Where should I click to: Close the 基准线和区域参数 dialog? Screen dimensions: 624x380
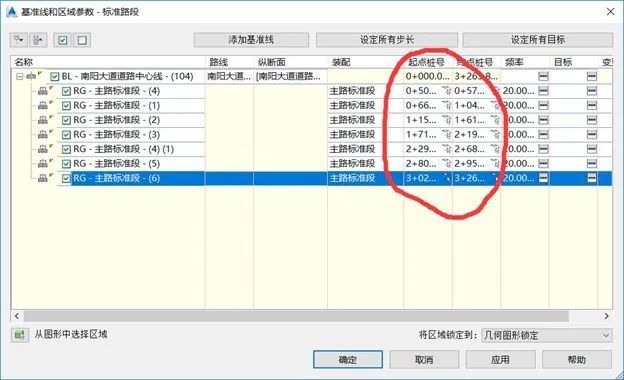tap(610, 12)
